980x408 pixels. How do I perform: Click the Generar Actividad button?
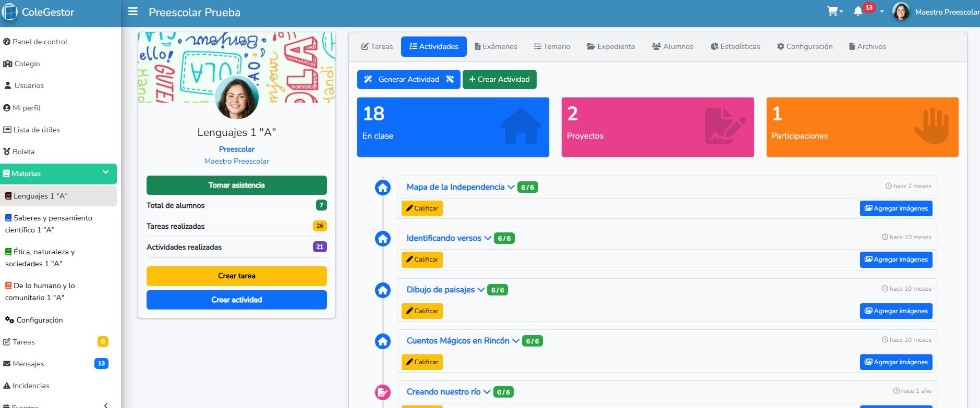(x=409, y=79)
